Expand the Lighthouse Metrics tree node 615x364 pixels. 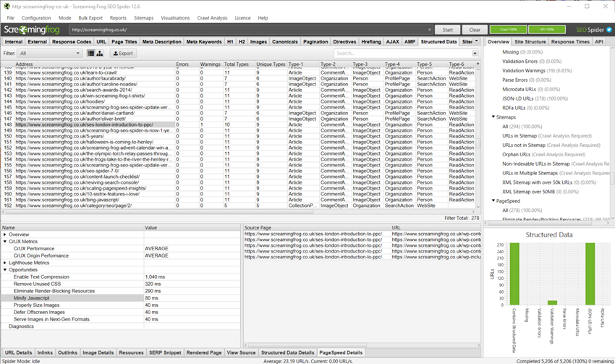pos(5,262)
